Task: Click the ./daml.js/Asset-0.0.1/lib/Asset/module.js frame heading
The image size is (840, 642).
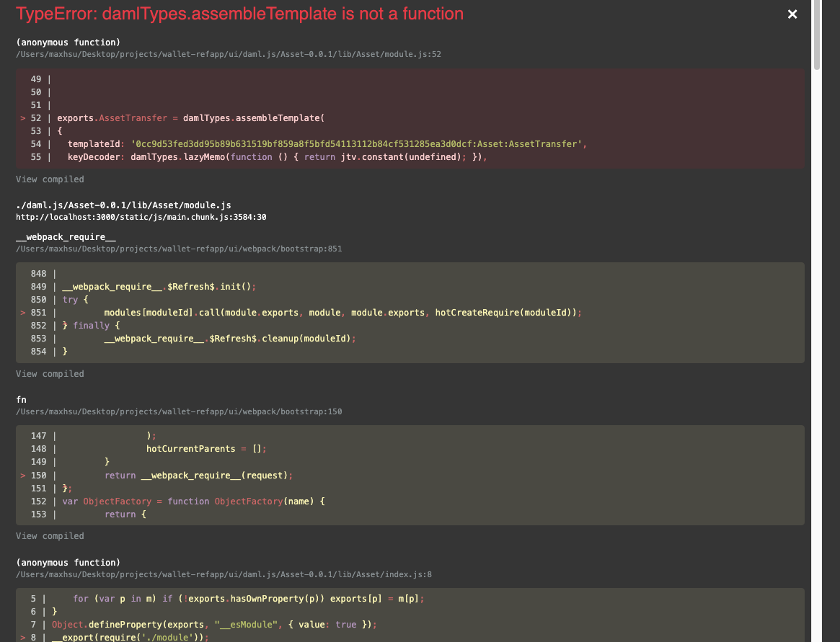Action: click(123, 205)
